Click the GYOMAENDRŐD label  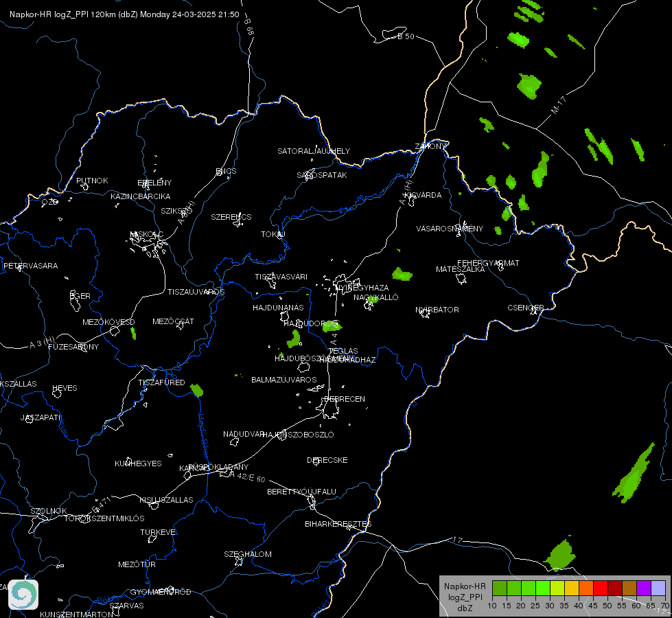(x=161, y=592)
